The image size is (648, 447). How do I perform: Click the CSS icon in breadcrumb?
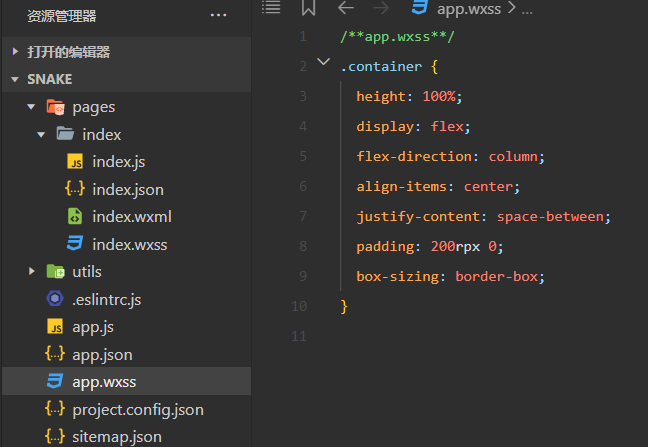click(x=419, y=7)
